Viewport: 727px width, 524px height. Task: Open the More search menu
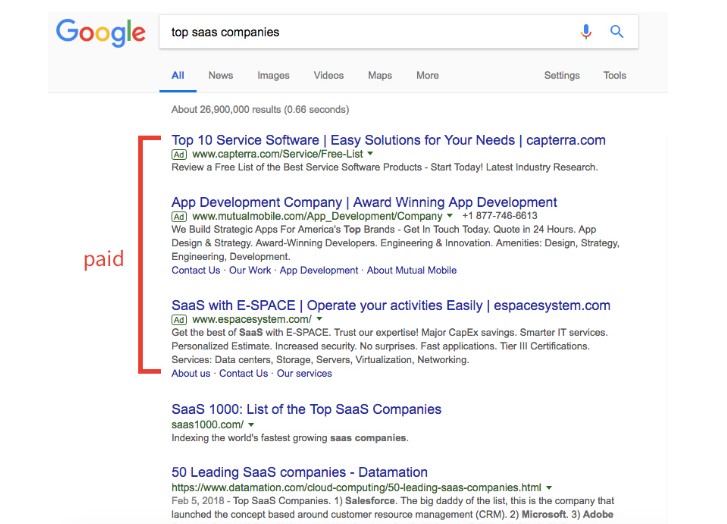(427, 75)
